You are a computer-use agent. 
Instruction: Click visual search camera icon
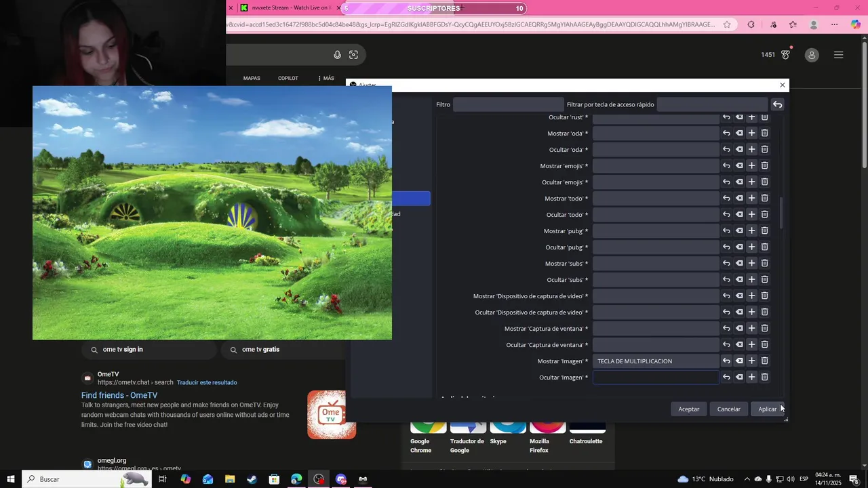click(x=353, y=55)
